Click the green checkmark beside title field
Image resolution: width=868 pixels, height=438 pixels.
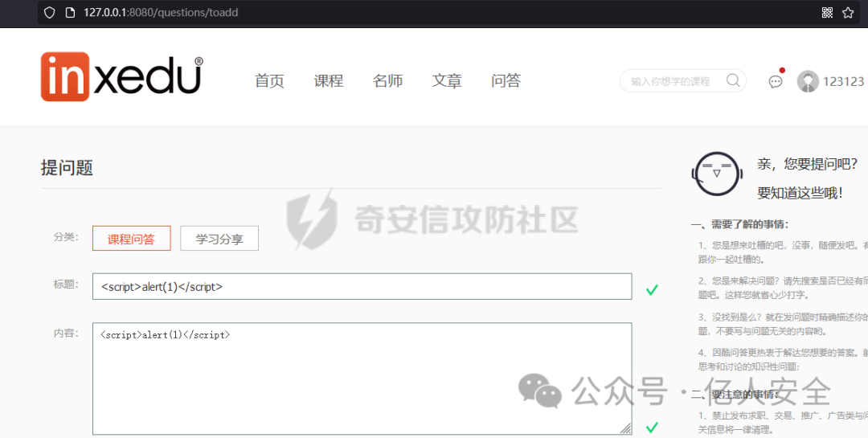(x=652, y=289)
